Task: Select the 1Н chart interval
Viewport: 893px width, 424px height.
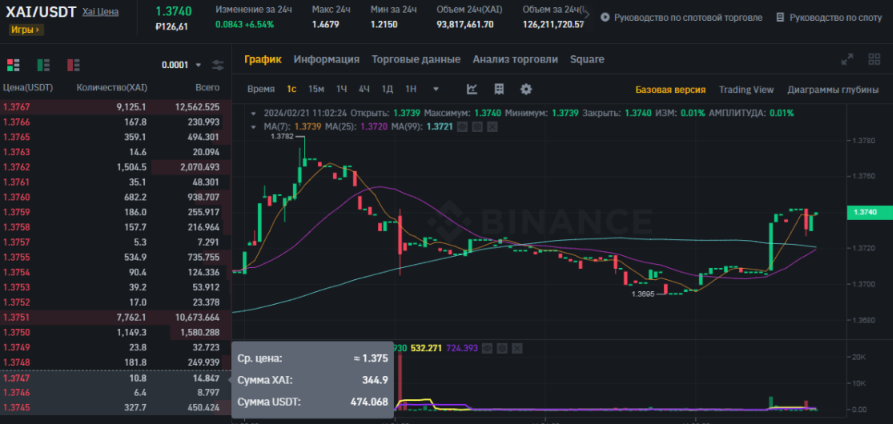Action: [x=411, y=89]
